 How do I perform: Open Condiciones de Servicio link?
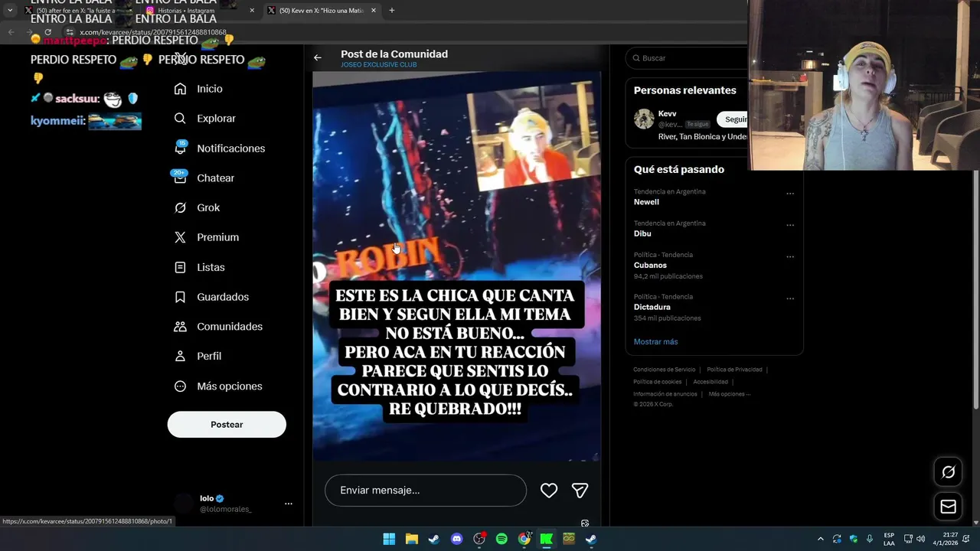665,370
